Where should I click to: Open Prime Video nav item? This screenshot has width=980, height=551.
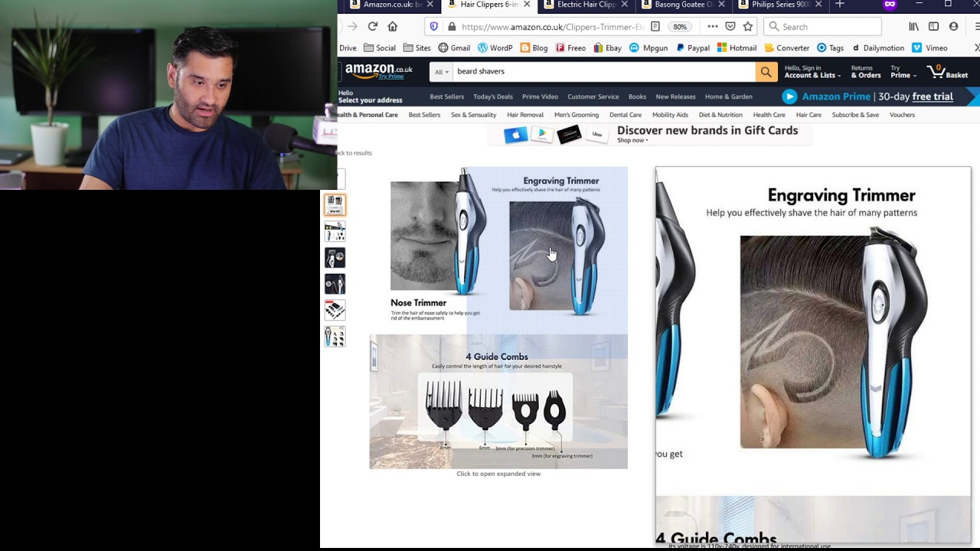[540, 96]
